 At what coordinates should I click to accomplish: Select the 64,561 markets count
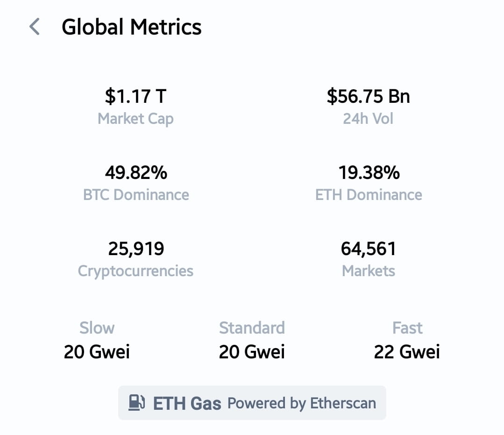pyautogui.click(x=369, y=249)
